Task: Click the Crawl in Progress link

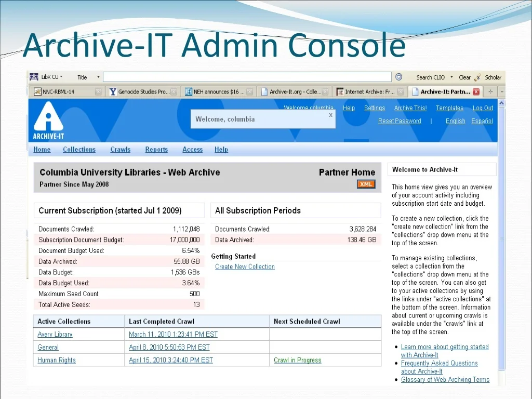Action: 297,361
